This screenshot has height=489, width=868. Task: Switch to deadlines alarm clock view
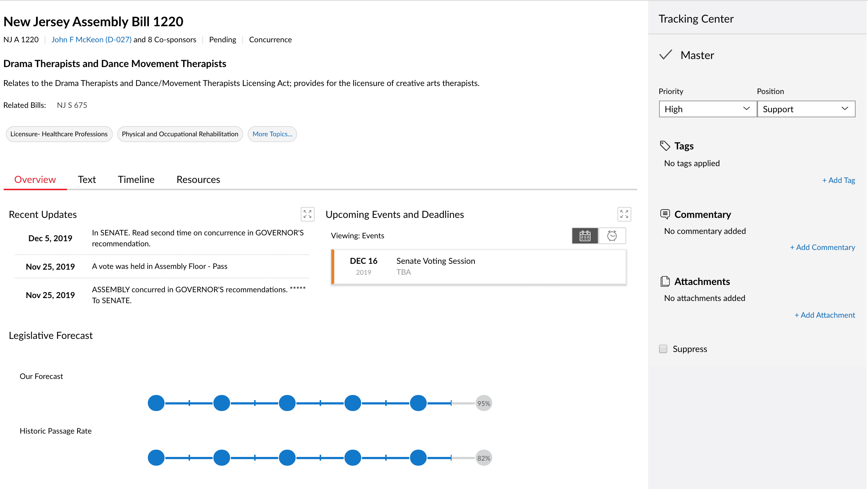(612, 236)
